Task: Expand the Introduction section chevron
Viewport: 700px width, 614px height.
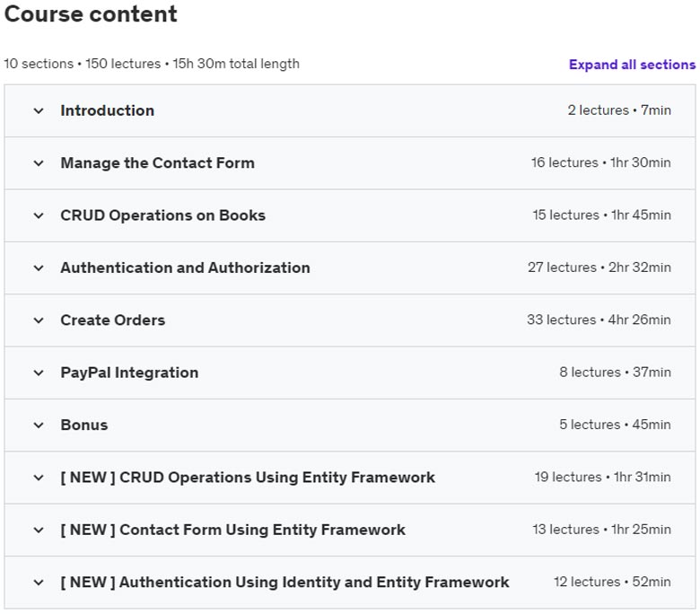Action: (39, 110)
